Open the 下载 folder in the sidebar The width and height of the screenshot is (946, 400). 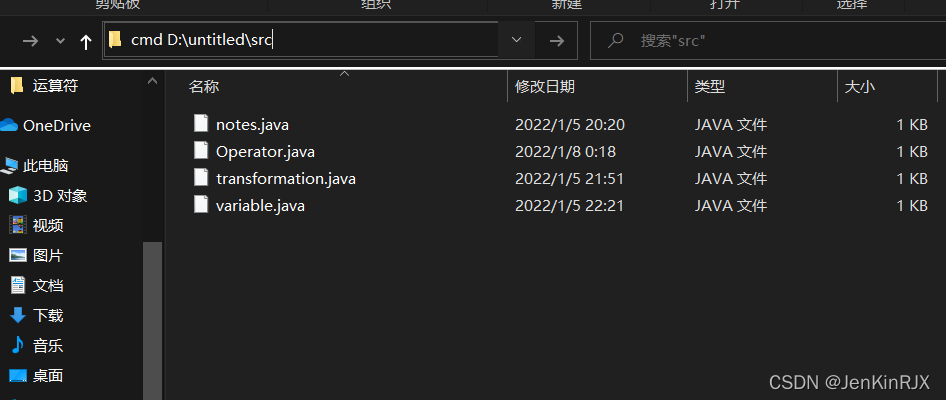pos(36,315)
